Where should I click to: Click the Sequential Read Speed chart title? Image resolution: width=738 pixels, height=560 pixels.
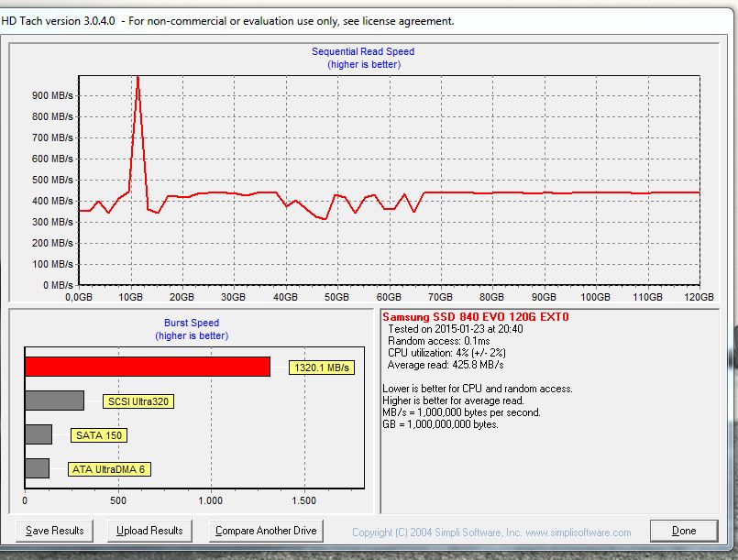click(363, 52)
